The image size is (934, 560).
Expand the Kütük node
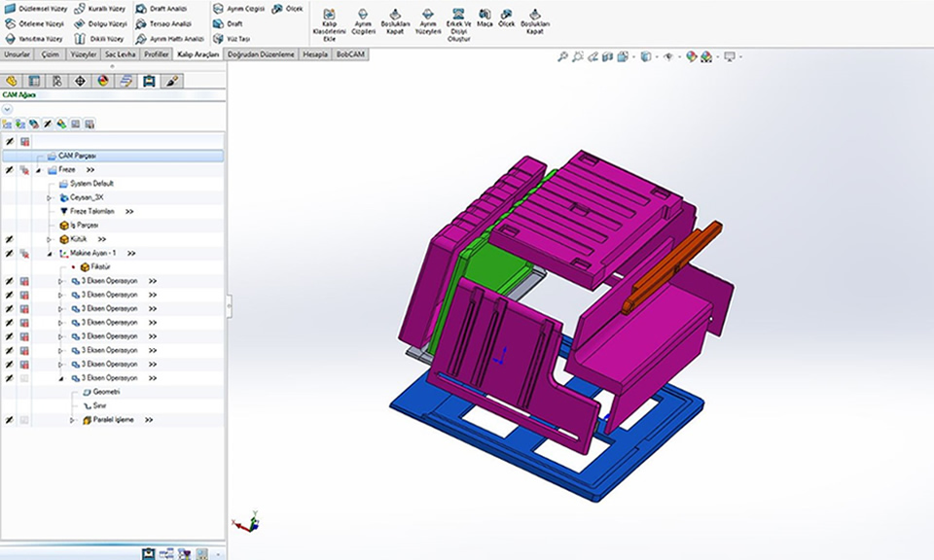pyautogui.click(x=50, y=239)
